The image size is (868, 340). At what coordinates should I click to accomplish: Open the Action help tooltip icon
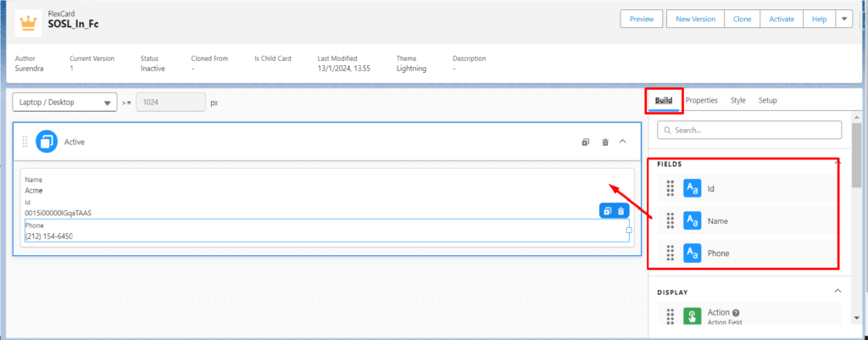tap(736, 313)
